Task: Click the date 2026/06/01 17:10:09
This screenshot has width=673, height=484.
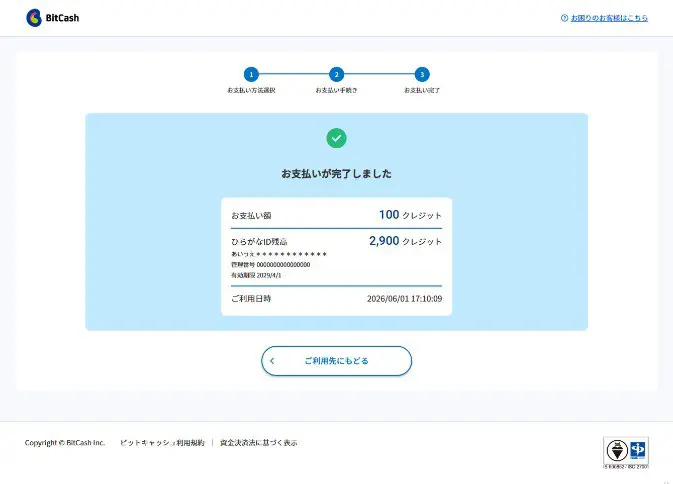Action: [x=404, y=299]
